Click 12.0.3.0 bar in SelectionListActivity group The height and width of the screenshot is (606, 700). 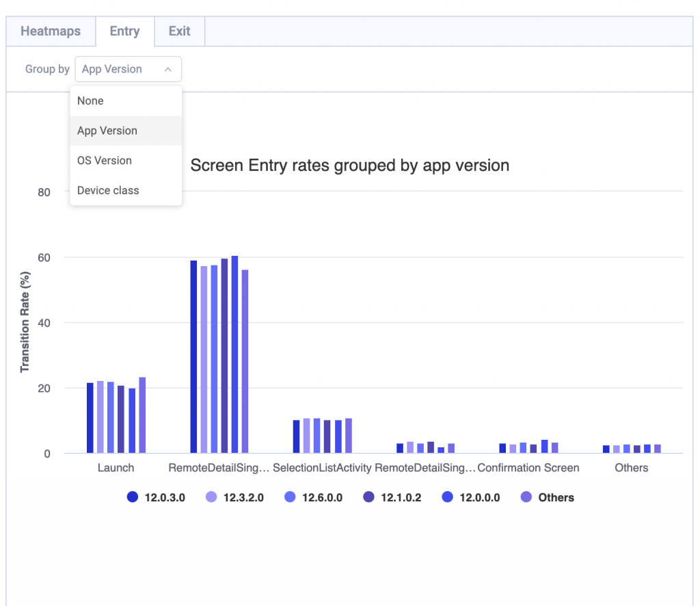[297, 437]
